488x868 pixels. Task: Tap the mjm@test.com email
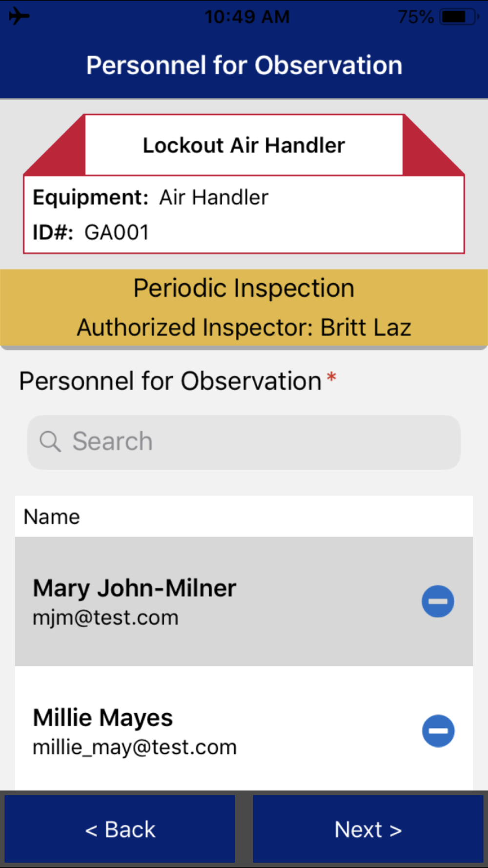tap(105, 618)
